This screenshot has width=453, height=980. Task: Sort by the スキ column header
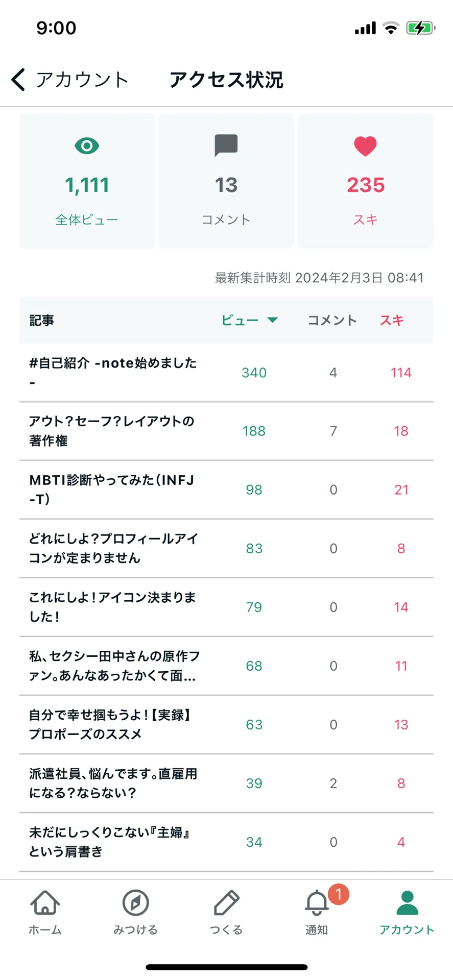click(x=392, y=320)
